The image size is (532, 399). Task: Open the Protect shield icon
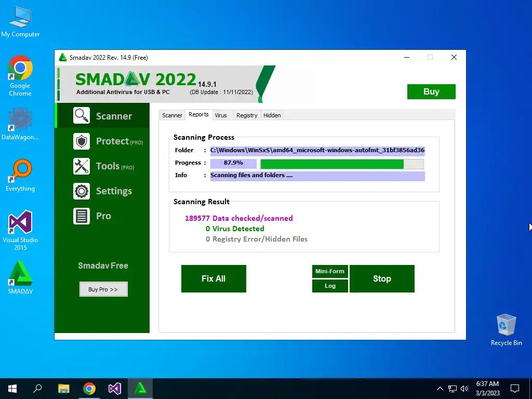pyautogui.click(x=82, y=141)
